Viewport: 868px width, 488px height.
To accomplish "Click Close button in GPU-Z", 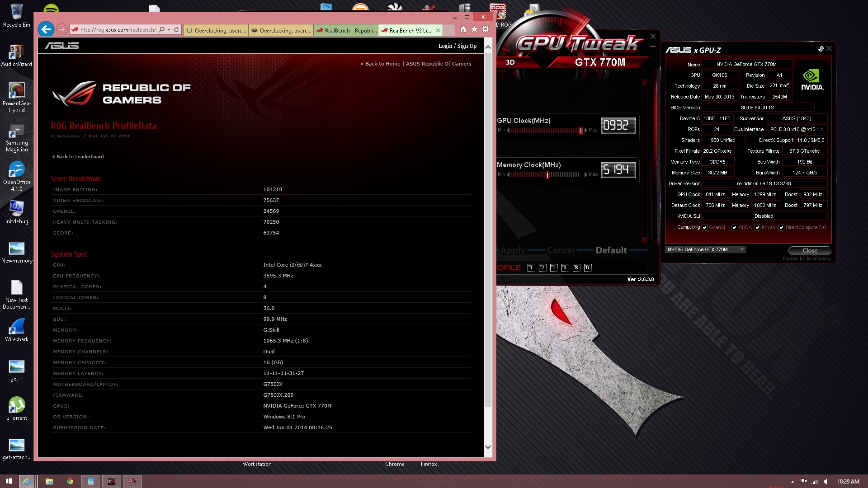I will point(810,251).
